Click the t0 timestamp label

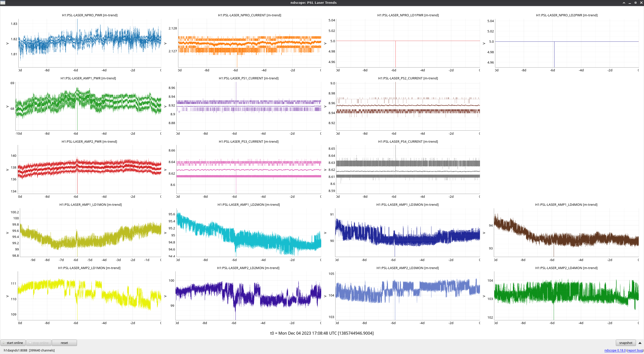pyautogui.click(x=322, y=333)
